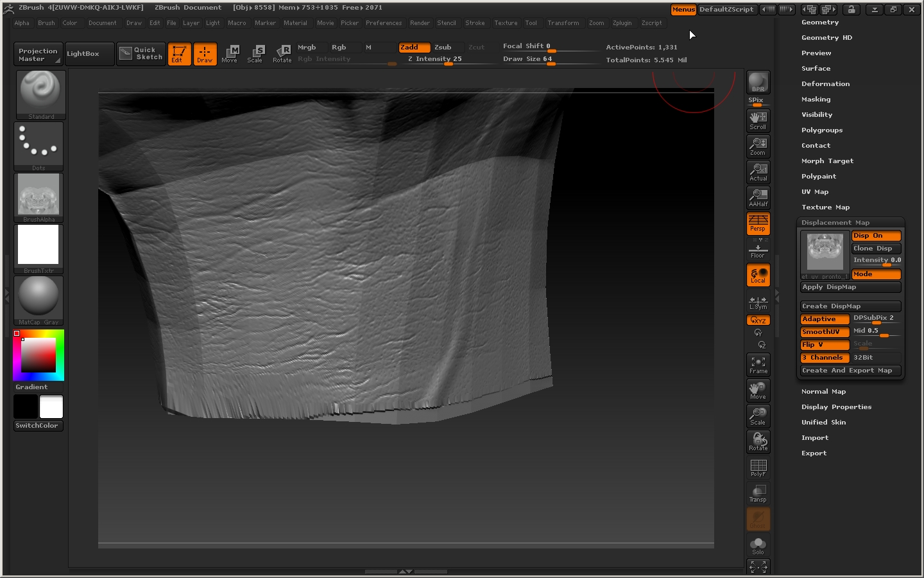Select the Scale icon on the right shelf
Screen dimensions: 924x578
758,416
